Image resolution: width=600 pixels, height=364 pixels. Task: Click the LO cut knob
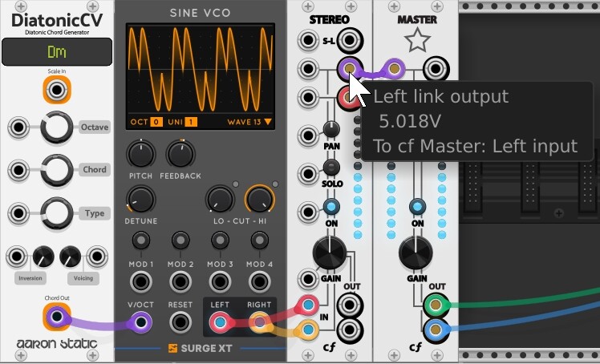click(x=220, y=199)
